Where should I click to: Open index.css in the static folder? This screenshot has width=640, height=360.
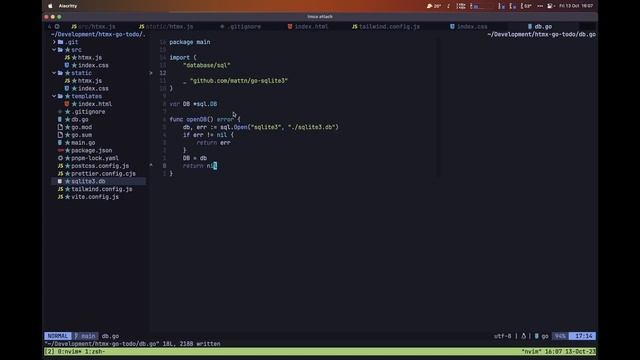(x=93, y=89)
